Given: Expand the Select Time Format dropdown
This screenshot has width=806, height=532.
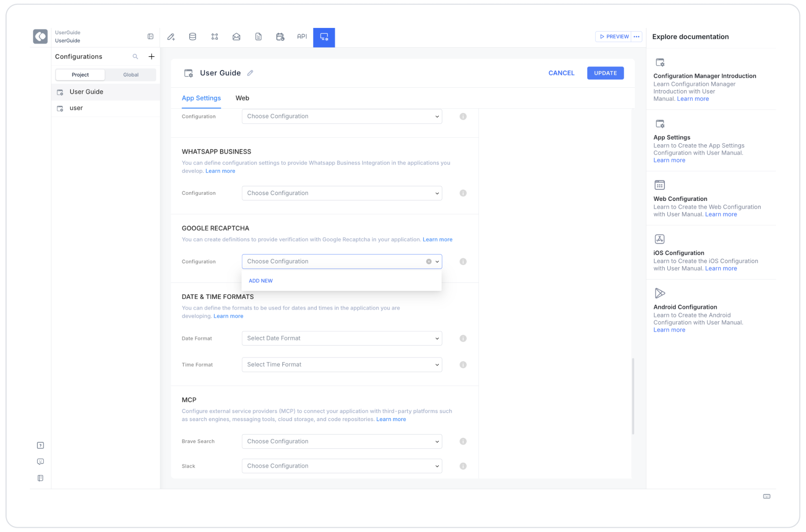Looking at the screenshot, I should click(342, 364).
